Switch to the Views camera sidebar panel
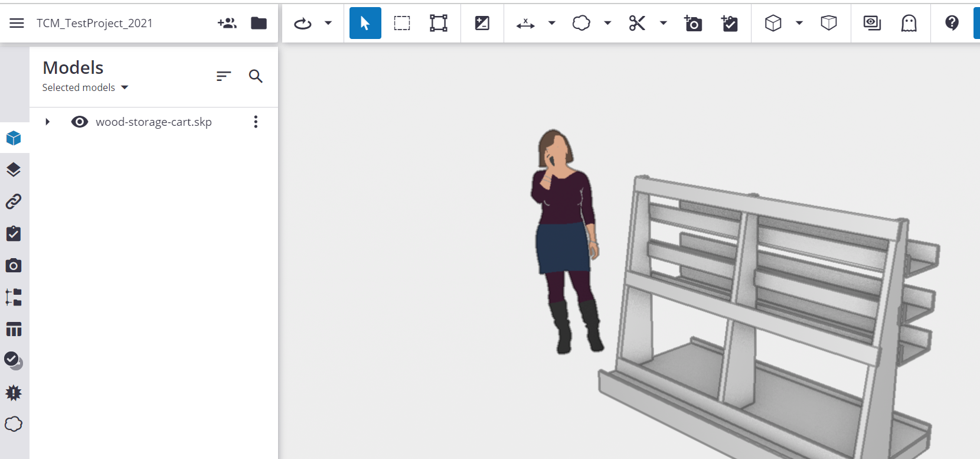 [x=14, y=266]
